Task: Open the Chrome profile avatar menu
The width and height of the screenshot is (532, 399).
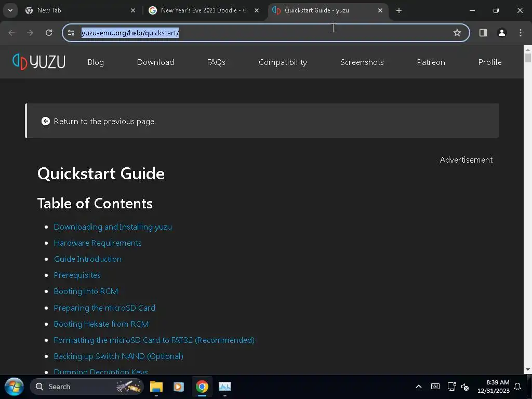Action: 502,33
